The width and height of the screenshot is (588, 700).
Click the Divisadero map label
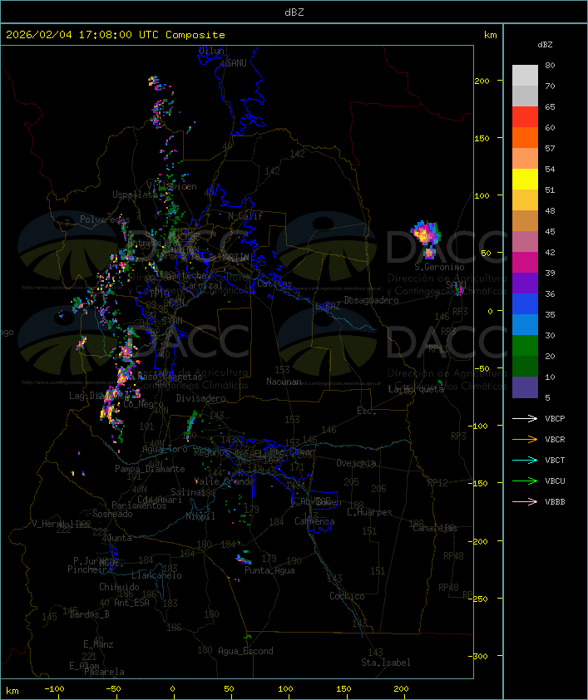click(x=201, y=398)
